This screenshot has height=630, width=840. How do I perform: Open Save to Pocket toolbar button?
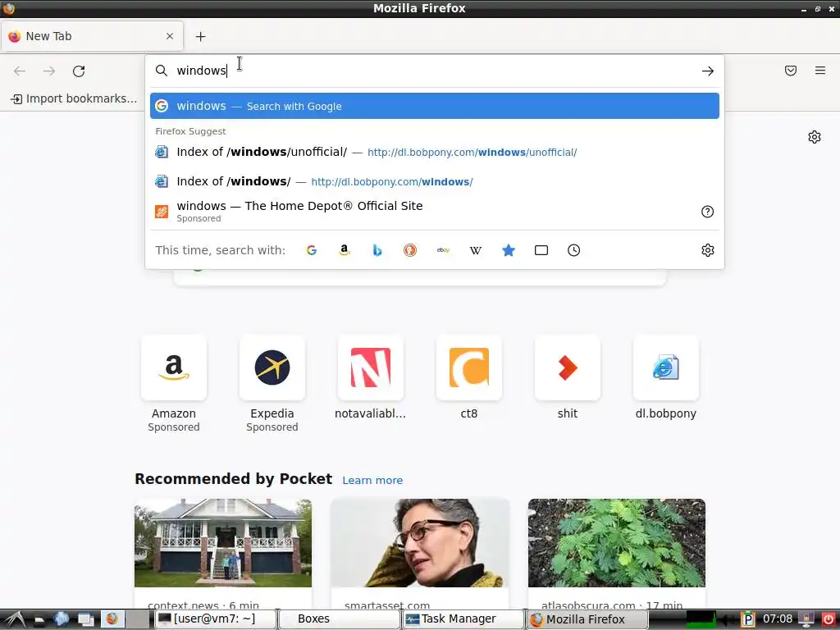(x=791, y=71)
